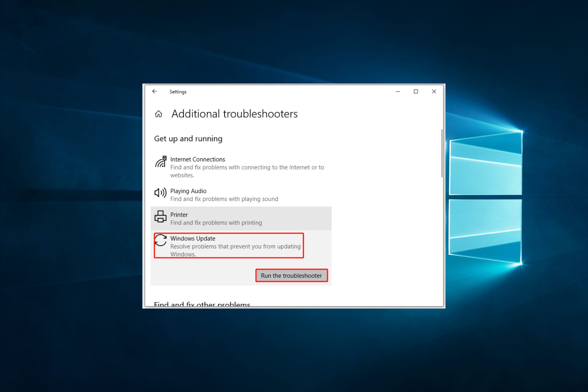Image resolution: width=588 pixels, height=392 pixels.
Task: Go to Settings home via house icon
Action: (158, 114)
